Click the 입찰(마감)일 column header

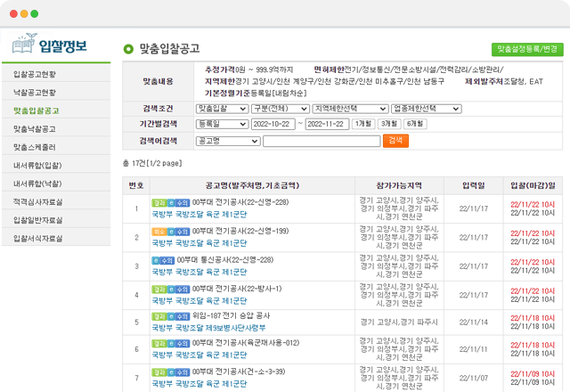[533, 186]
